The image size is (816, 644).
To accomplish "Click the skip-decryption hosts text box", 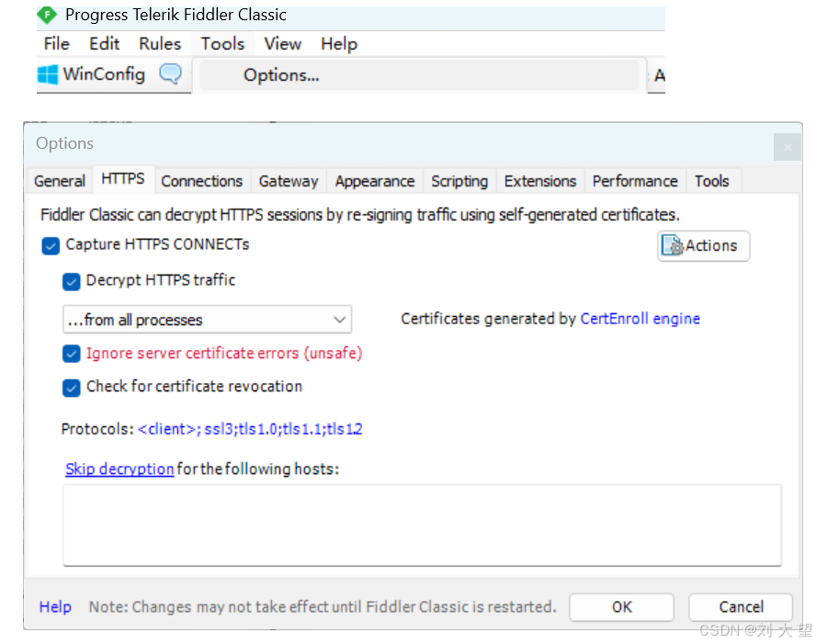I will tap(422, 525).
